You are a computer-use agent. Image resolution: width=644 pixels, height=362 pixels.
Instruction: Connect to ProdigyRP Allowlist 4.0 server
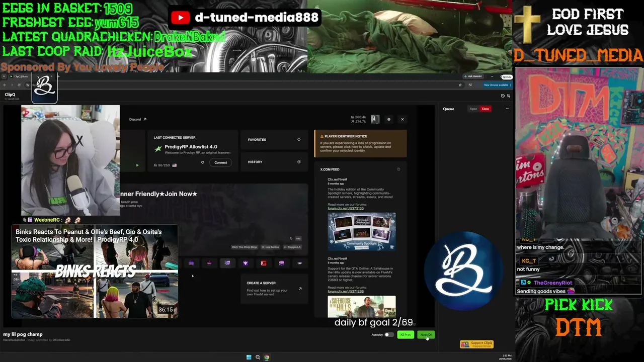point(220,162)
